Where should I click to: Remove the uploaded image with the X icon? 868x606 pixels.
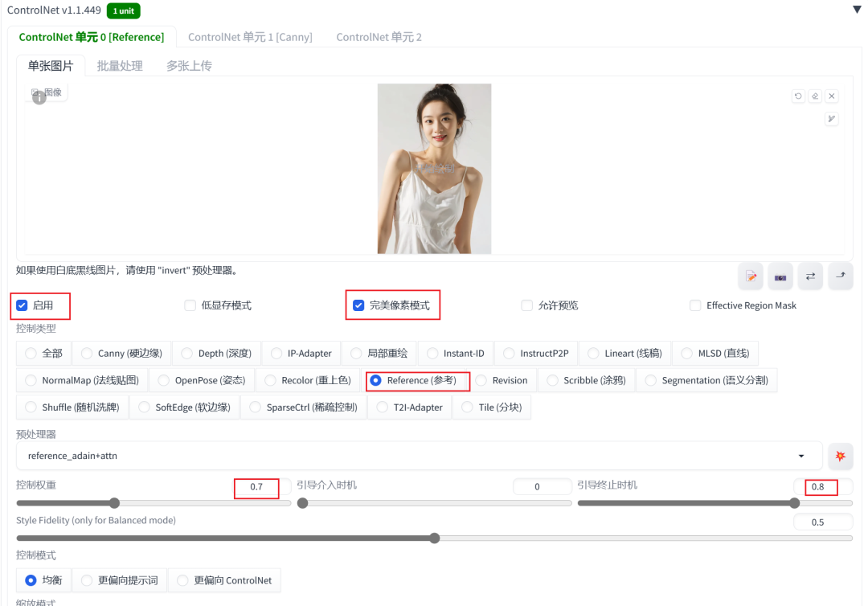point(832,96)
